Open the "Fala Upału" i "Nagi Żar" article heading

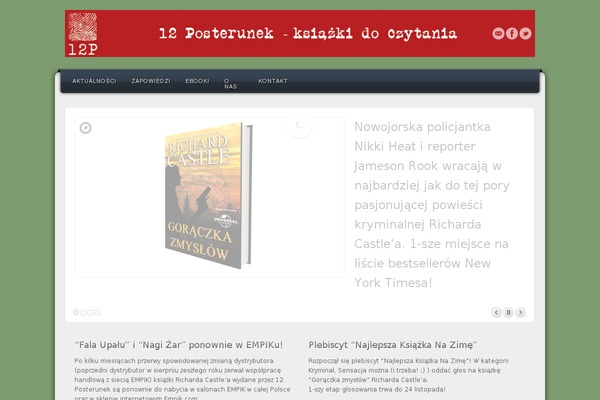pyautogui.click(x=179, y=345)
